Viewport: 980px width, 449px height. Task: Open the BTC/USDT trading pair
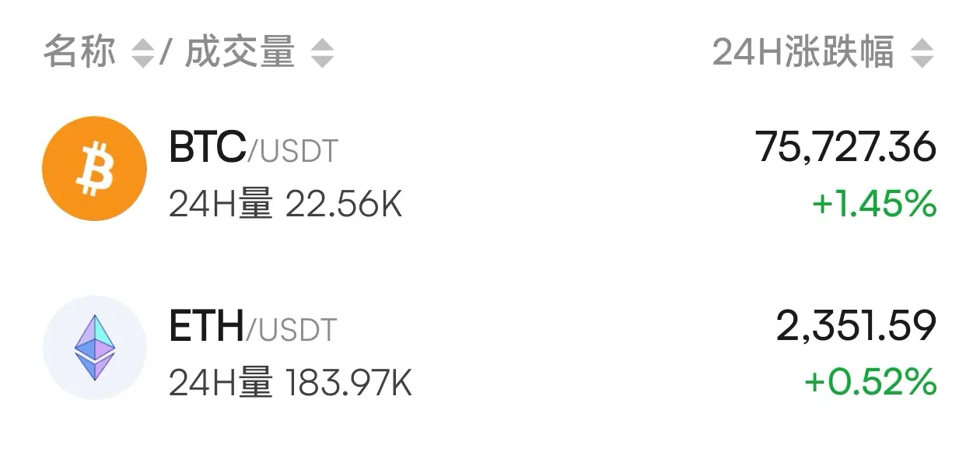click(490, 169)
